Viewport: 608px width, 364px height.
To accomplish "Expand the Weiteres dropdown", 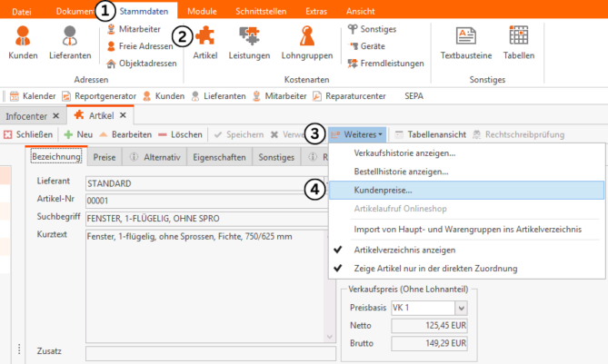I will click(357, 134).
